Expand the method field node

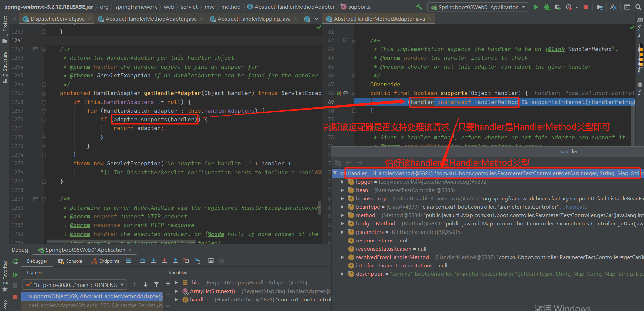coord(342,215)
